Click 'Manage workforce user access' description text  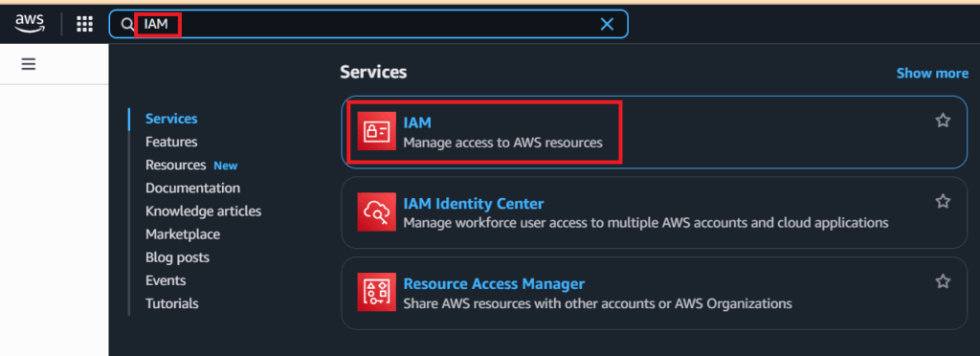pos(646,223)
